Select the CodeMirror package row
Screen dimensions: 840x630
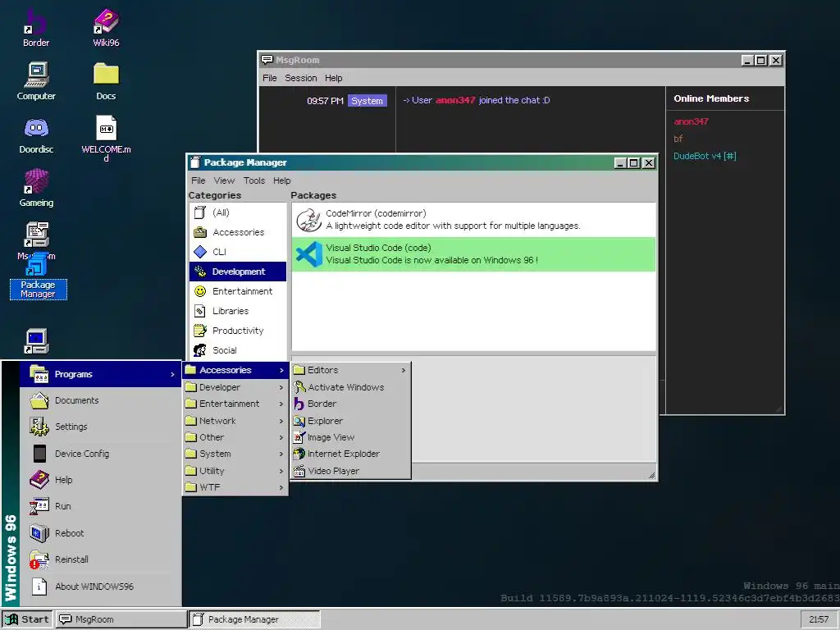click(473, 220)
